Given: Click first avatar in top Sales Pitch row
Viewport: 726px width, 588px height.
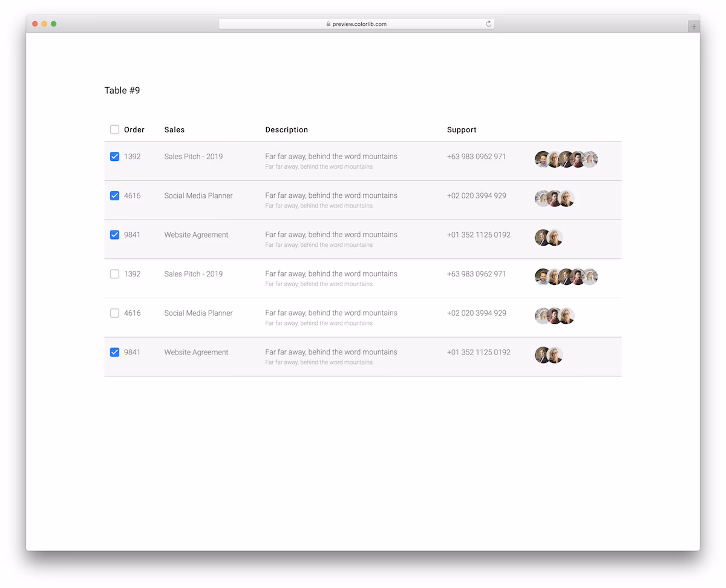Looking at the screenshot, I should (542, 159).
